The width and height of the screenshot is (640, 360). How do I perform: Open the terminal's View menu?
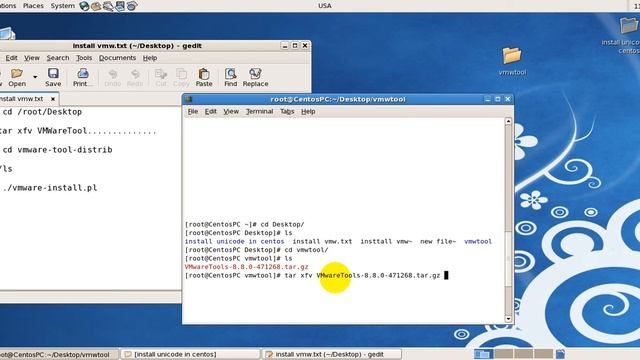pyautogui.click(x=231, y=111)
